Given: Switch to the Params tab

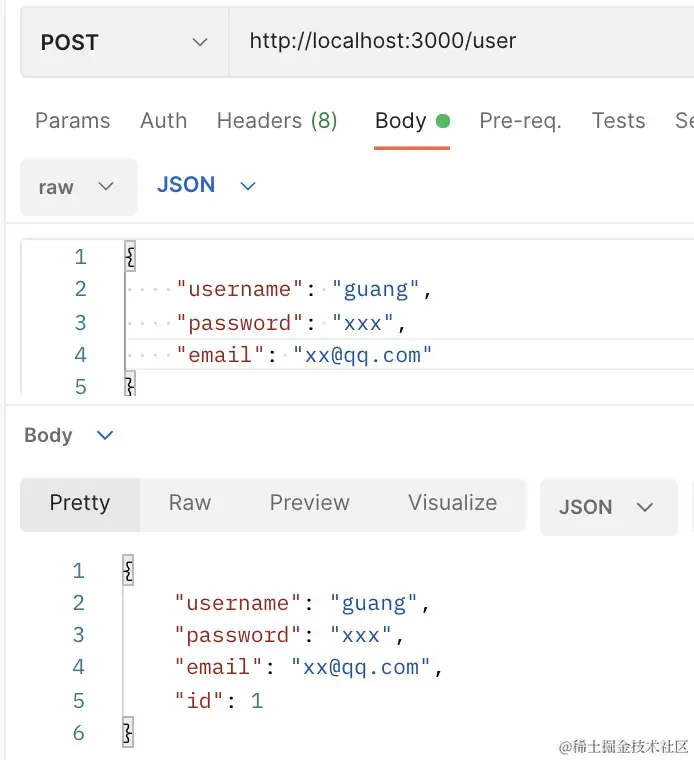Looking at the screenshot, I should pyautogui.click(x=72, y=121).
